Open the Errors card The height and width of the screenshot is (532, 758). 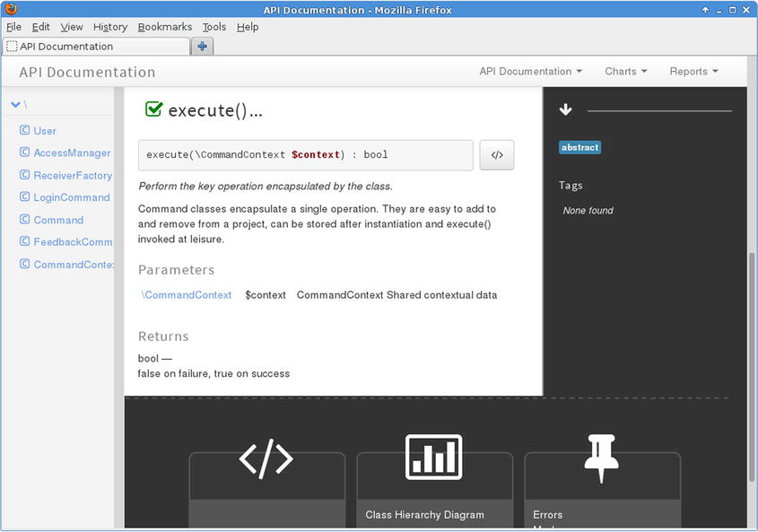point(602,490)
